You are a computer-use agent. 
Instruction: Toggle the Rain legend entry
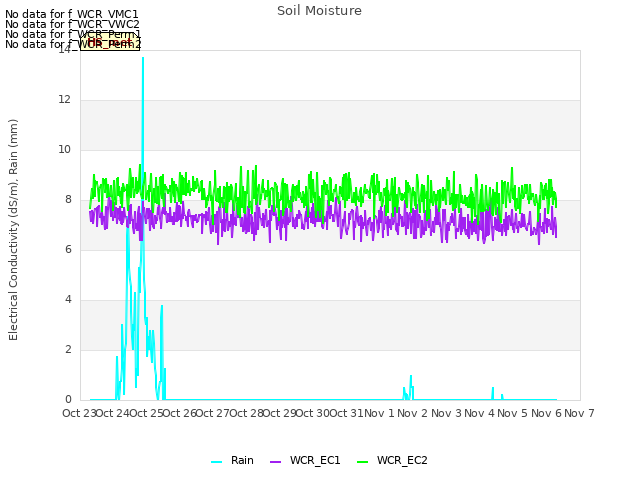click(232, 460)
